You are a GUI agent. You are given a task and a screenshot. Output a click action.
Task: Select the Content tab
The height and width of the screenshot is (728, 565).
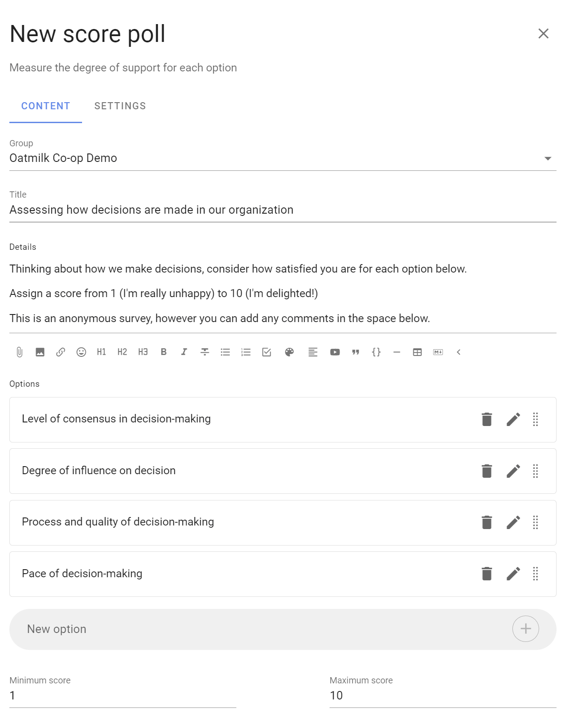45,106
